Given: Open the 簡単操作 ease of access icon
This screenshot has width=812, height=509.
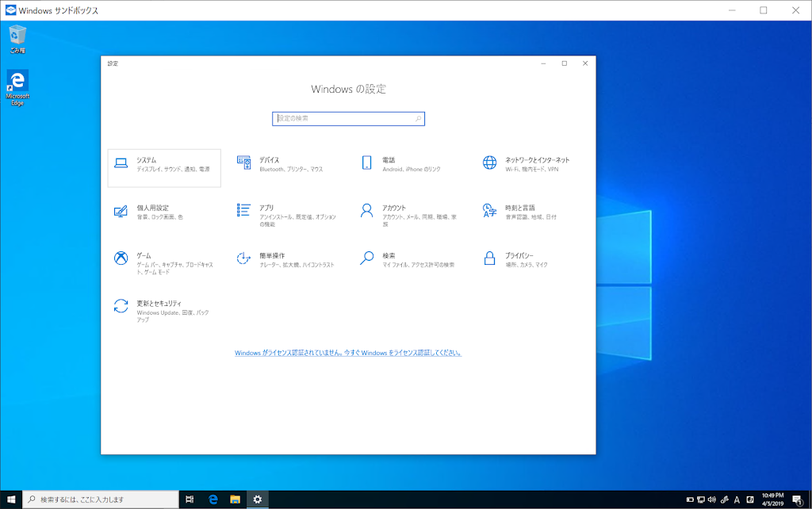Looking at the screenshot, I should (x=243, y=258).
